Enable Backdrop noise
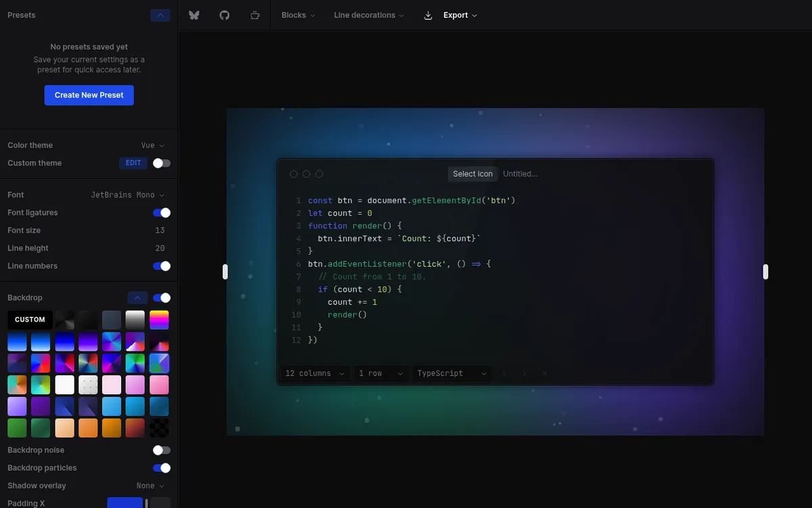 (x=162, y=450)
